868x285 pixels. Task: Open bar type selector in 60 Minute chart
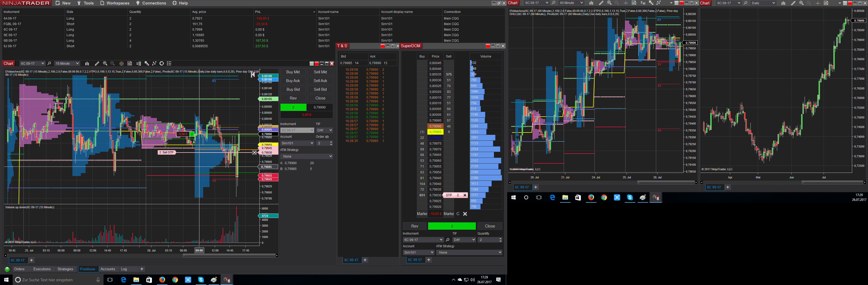coord(591,3)
